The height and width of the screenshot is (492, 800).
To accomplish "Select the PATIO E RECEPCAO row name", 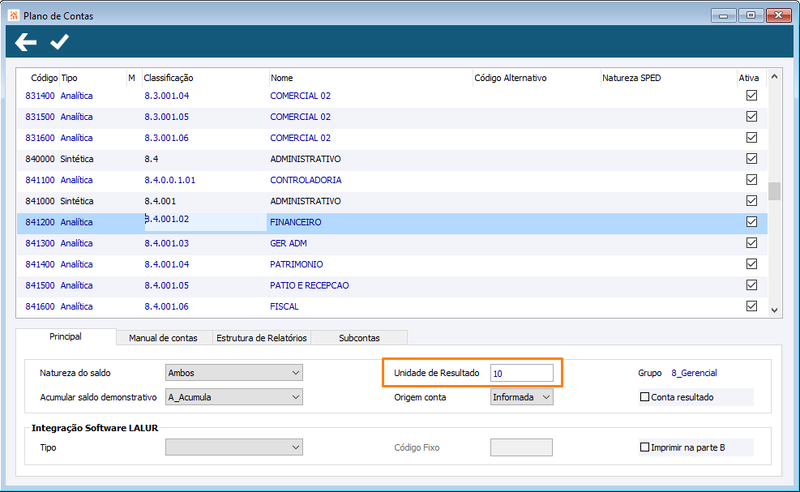I will pos(309,285).
